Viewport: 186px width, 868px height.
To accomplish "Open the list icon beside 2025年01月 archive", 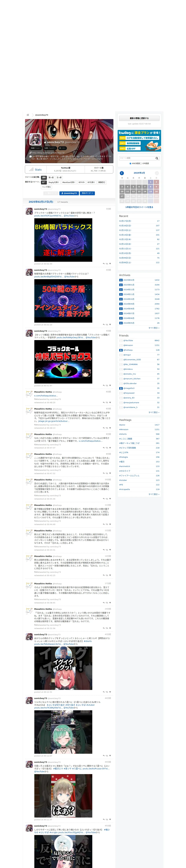I will [x=121, y=285].
